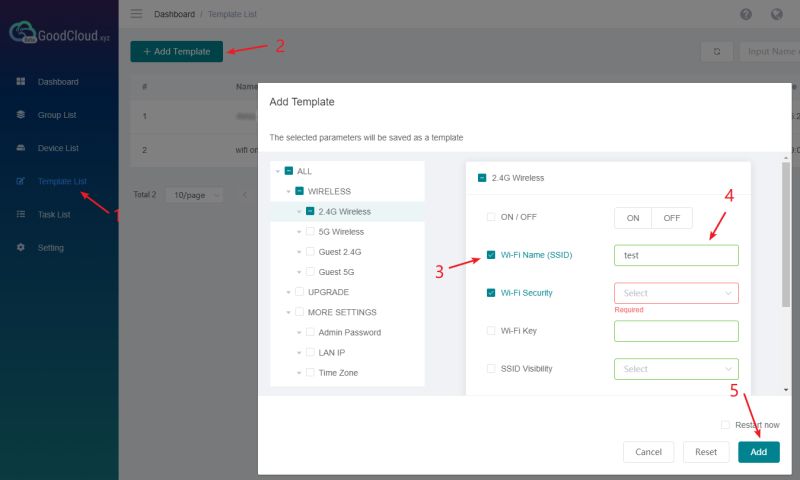800x480 pixels.
Task: Select the OFF toggle button
Action: coord(672,218)
